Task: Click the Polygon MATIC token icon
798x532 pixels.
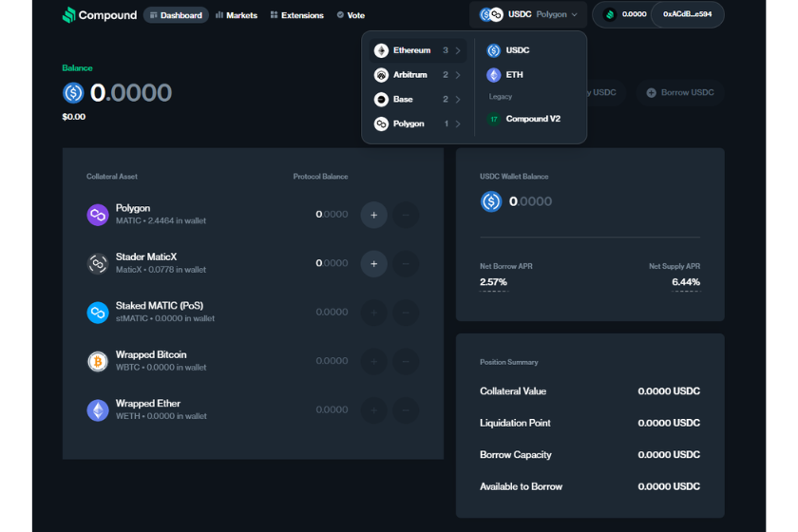Action: click(x=98, y=215)
